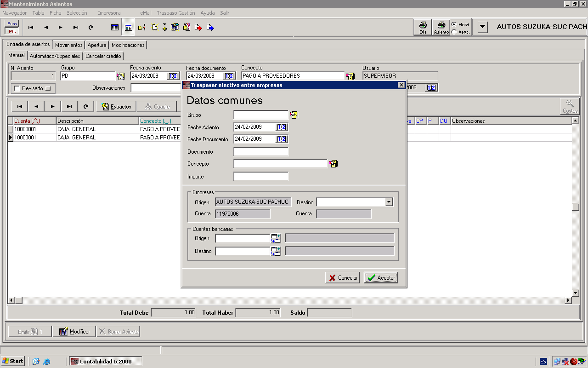Open Grupo lookup beside PD field
588x368 pixels.
pyautogui.click(x=121, y=76)
